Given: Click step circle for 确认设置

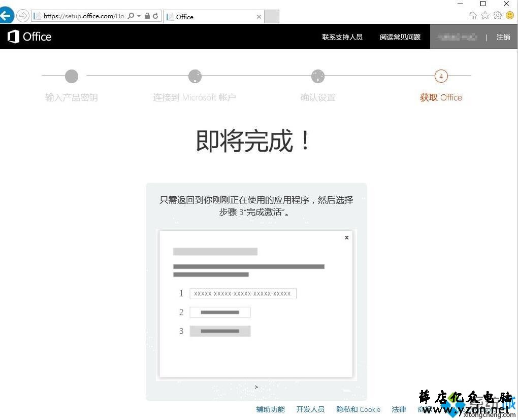Looking at the screenshot, I should pyautogui.click(x=318, y=76).
